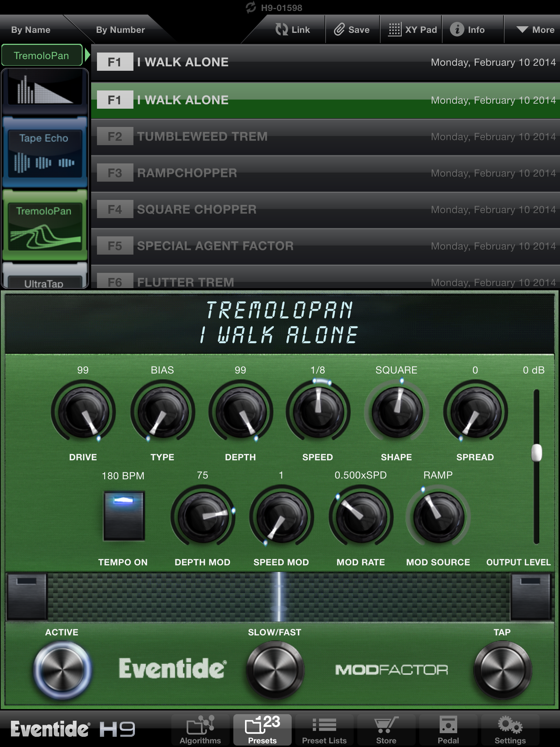The width and height of the screenshot is (560, 747).
Task: Toggle the SLOW/FAST footswitch
Action: coord(275,670)
